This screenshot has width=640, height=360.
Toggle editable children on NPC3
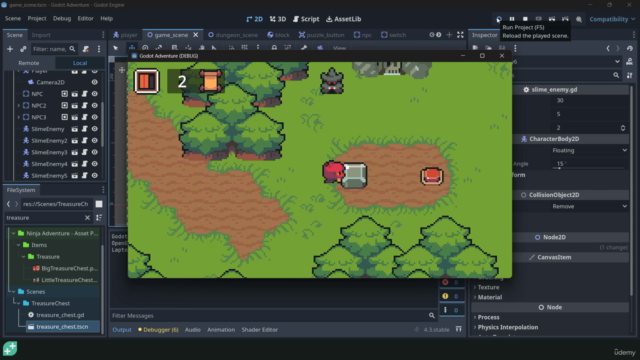pyautogui.click(x=64, y=117)
